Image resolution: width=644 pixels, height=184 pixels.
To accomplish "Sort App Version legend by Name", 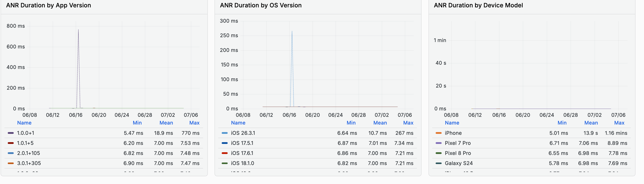I will [x=24, y=123].
